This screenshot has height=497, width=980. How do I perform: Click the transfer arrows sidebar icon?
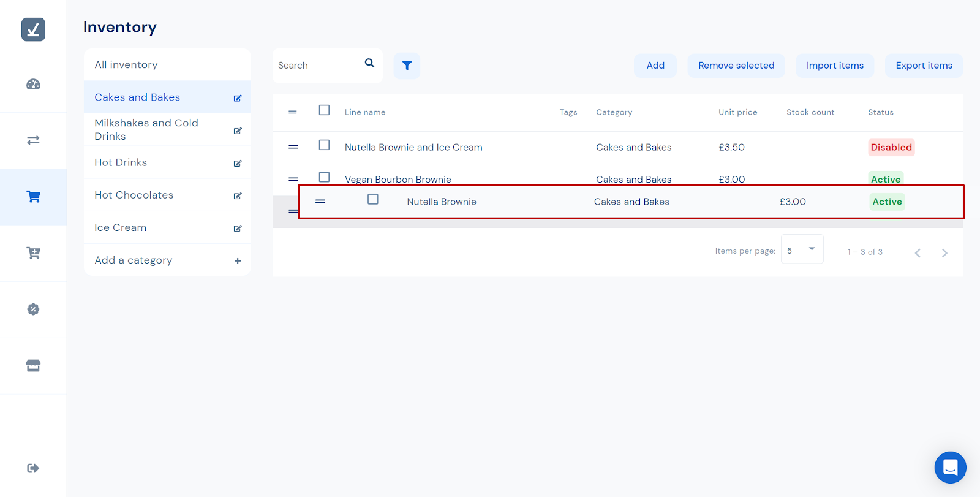tap(33, 140)
